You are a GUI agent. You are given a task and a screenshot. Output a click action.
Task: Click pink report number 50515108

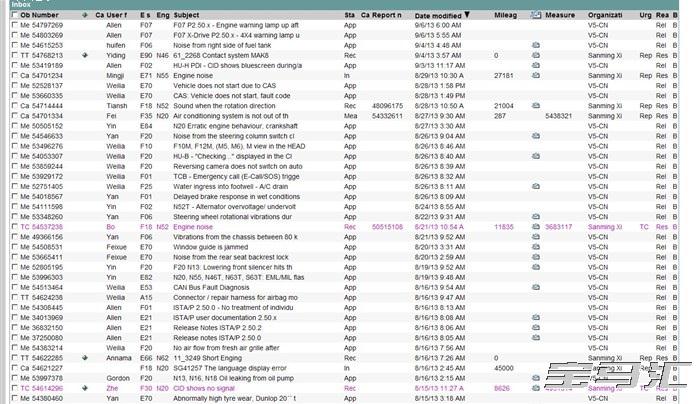[387, 227]
